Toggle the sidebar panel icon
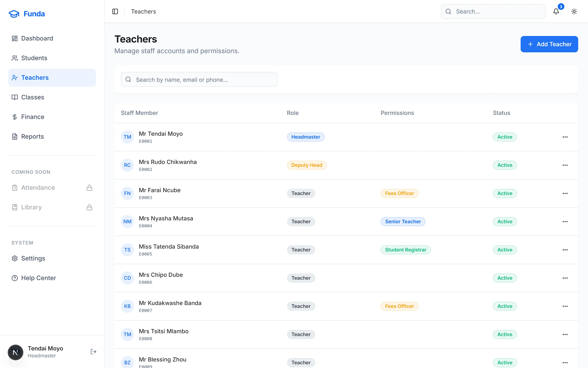The width and height of the screenshot is (588, 368). [115, 11]
